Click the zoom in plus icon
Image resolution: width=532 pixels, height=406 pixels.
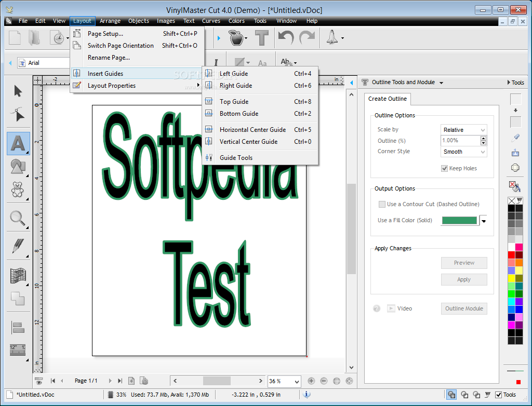point(311,381)
